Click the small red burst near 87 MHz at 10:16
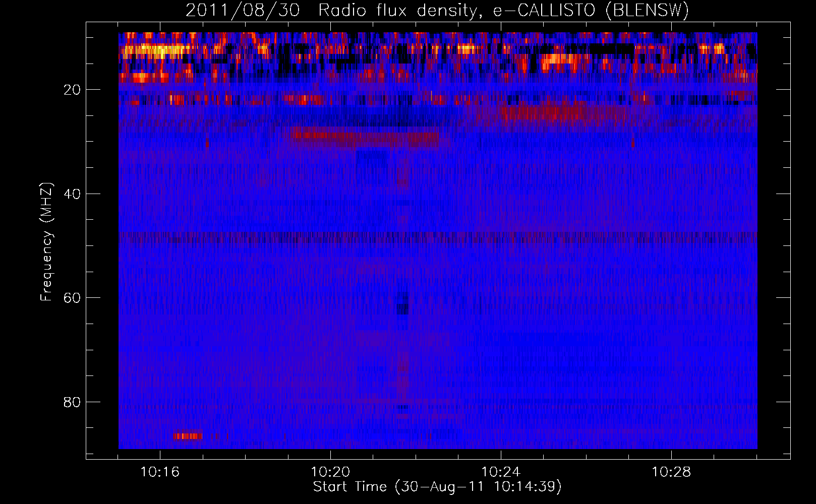The image size is (816, 504). click(188, 436)
